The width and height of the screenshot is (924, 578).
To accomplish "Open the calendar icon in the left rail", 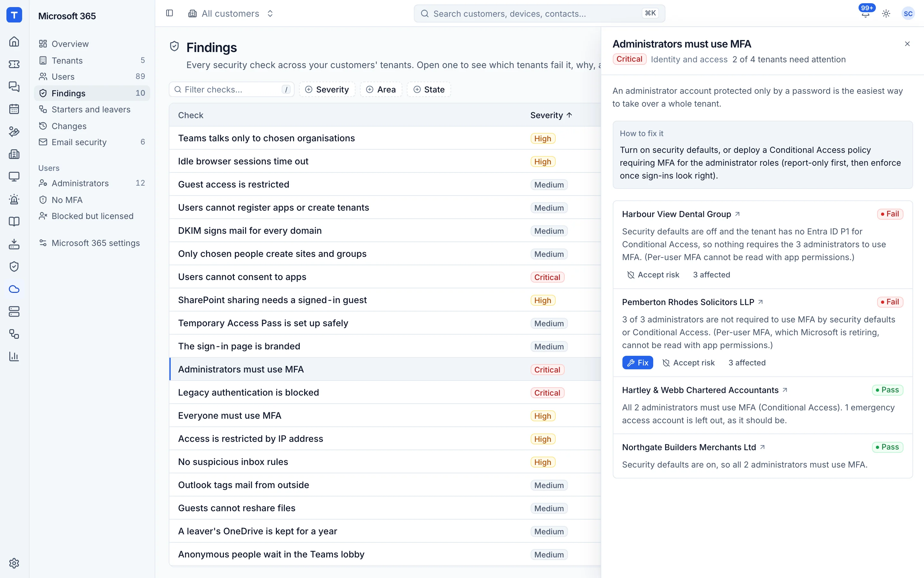I will pyautogui.click(x=14, y=109).
